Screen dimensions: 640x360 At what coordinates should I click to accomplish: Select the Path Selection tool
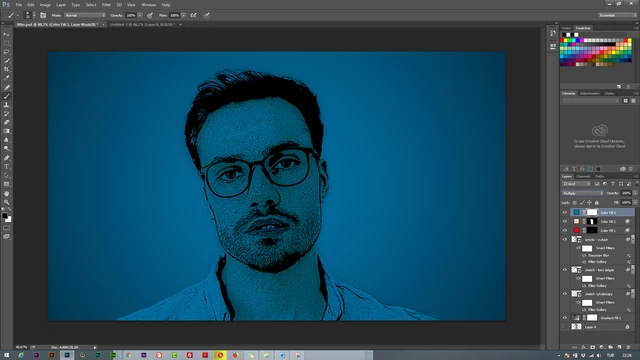(x=6, y=176)
